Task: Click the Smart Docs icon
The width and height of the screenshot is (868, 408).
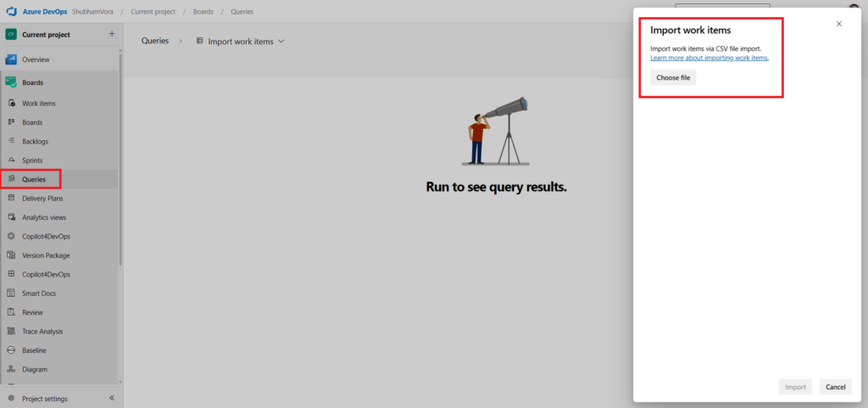Action: point(11,293)
